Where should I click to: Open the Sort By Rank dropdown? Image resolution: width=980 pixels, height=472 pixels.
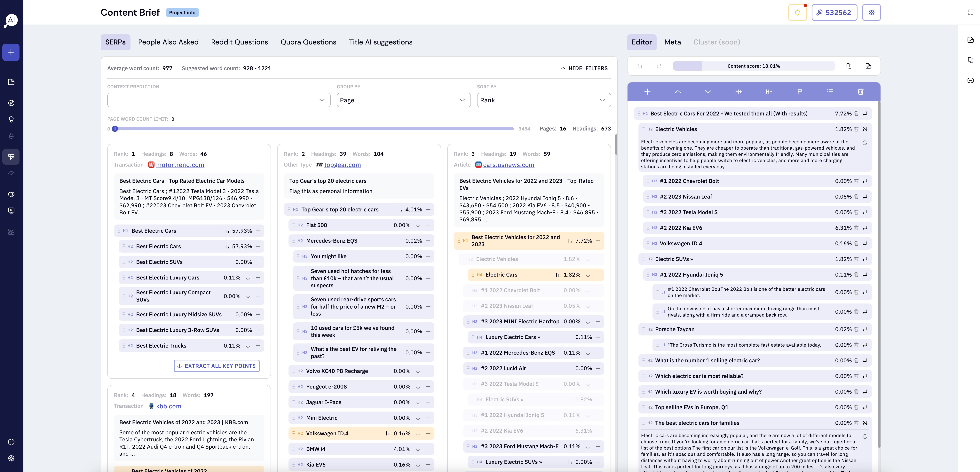pyautogui.click(x=543, y=100)
